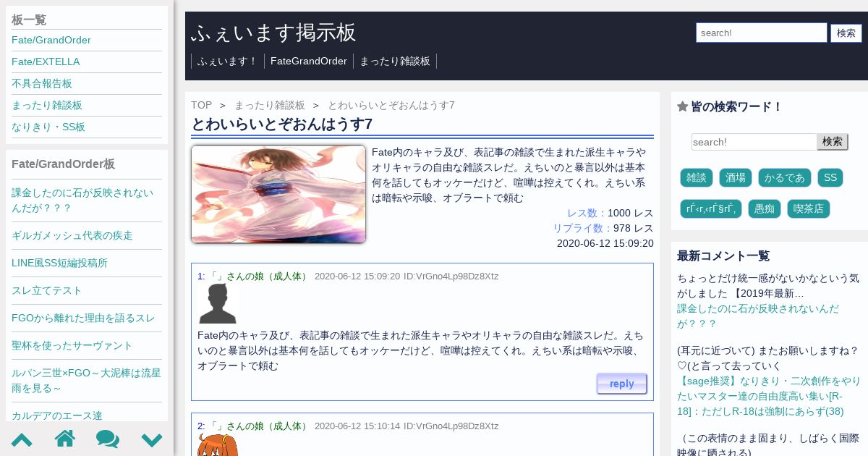Open thread 課金したのに石が反映されない in left list
The width and height of the screenshot is (868, 456).
click(x=82, y=200)
